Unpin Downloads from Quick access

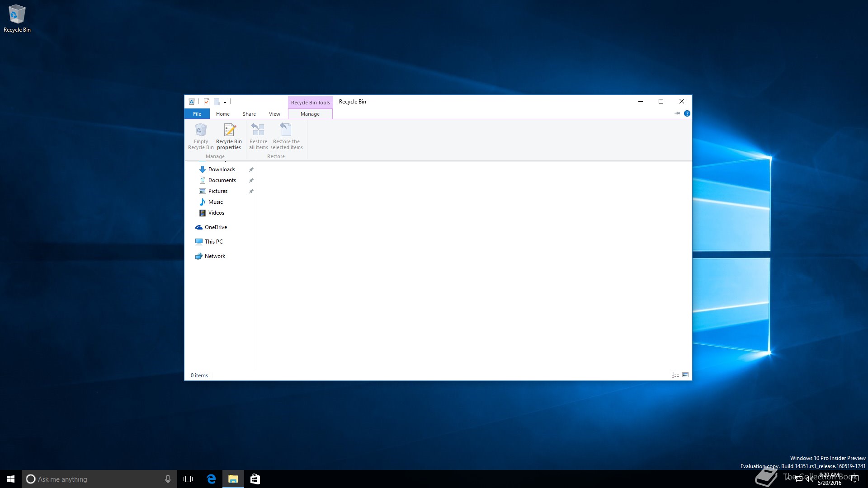coord(251,169)
